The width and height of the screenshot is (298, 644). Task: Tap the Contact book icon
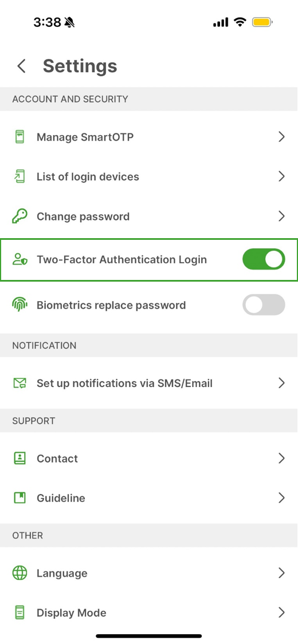coord(19,459)
